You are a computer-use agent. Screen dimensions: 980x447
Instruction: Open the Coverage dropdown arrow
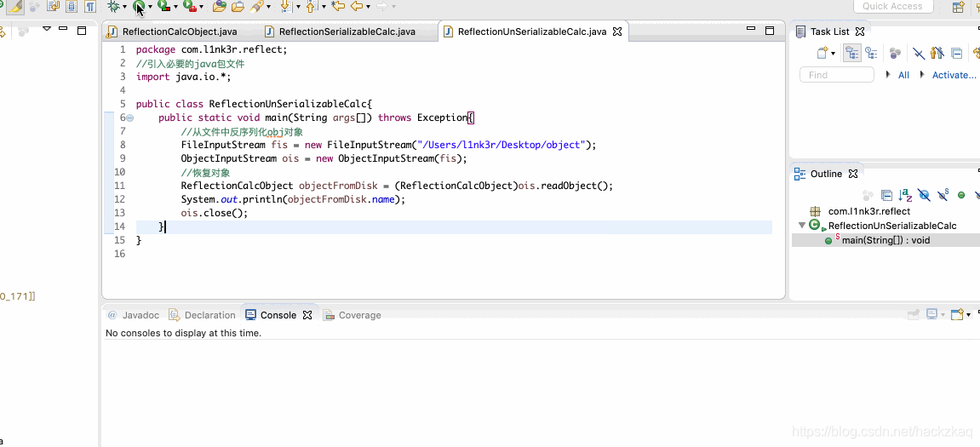pyautogui.click(x=175, y=6)
